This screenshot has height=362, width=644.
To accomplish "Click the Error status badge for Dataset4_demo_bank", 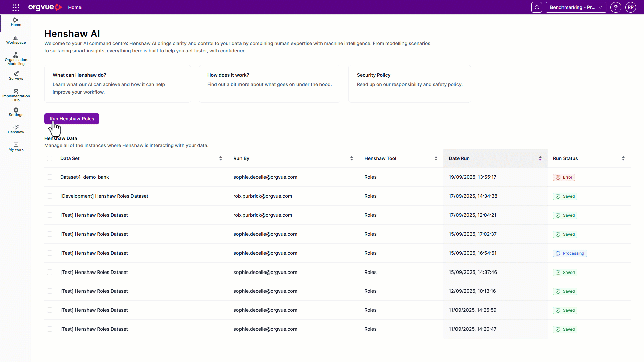I will point(564,177).
